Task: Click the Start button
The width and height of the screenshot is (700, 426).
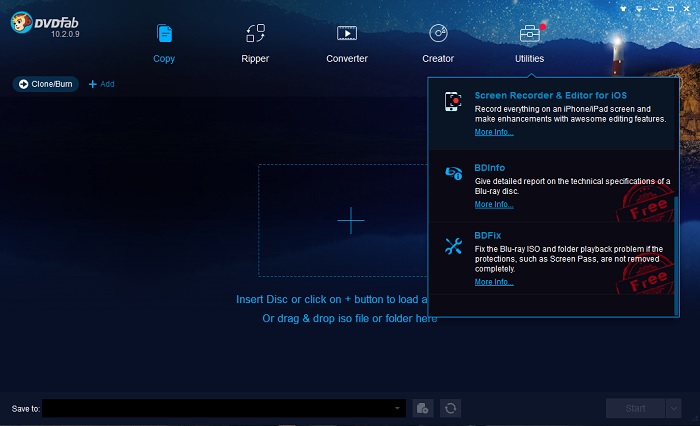Action: [635, 408]
